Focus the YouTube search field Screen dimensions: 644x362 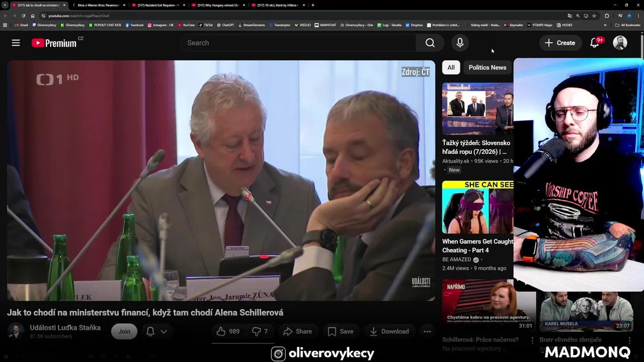coord(298,43)
